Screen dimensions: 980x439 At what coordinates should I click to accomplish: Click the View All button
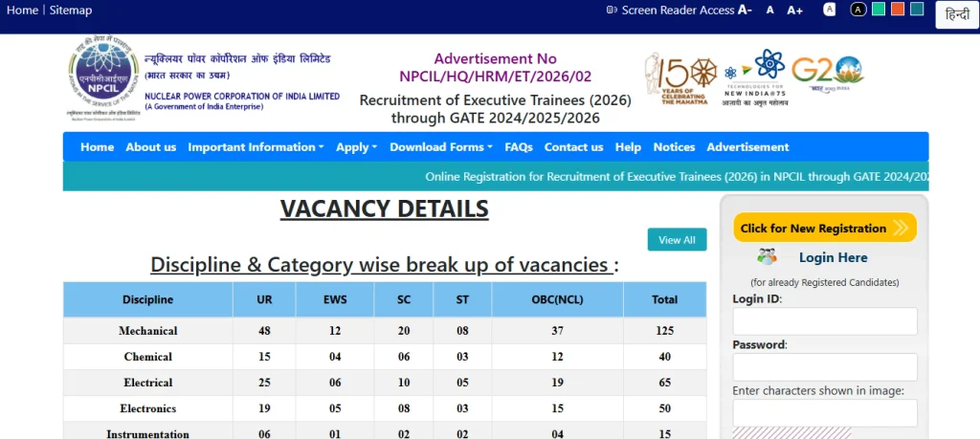tap(677, 240)
